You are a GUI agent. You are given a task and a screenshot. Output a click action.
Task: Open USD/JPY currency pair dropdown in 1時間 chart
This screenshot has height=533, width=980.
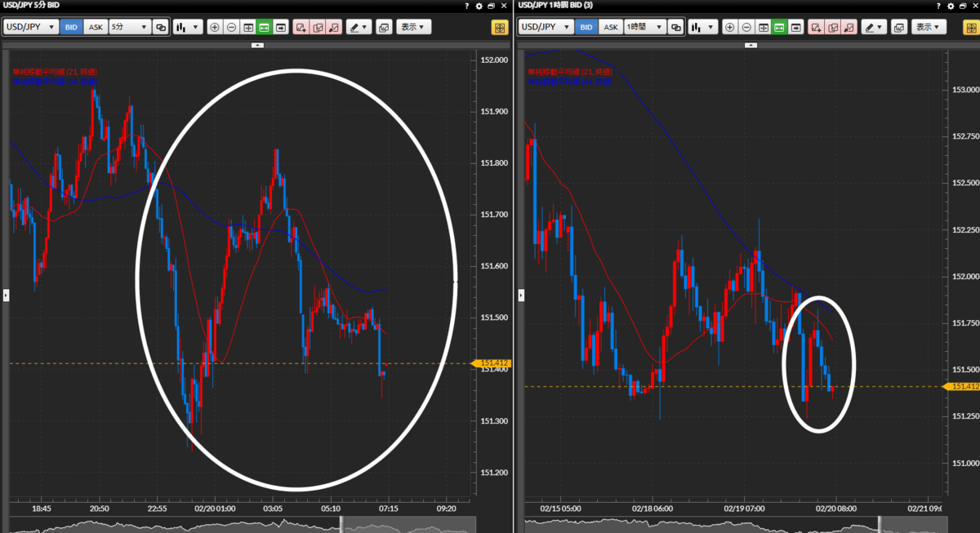coord(546,27)
